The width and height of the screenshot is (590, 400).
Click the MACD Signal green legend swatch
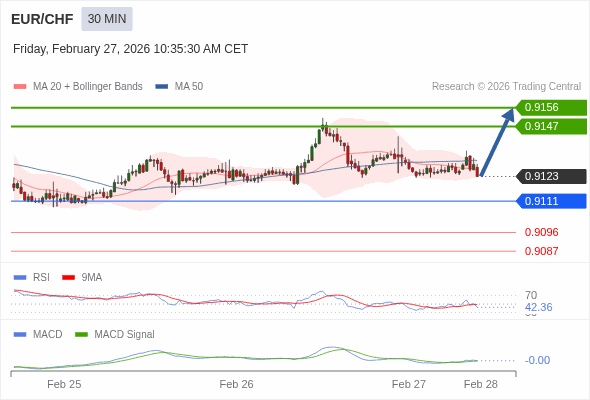click(x=81, y=335)
